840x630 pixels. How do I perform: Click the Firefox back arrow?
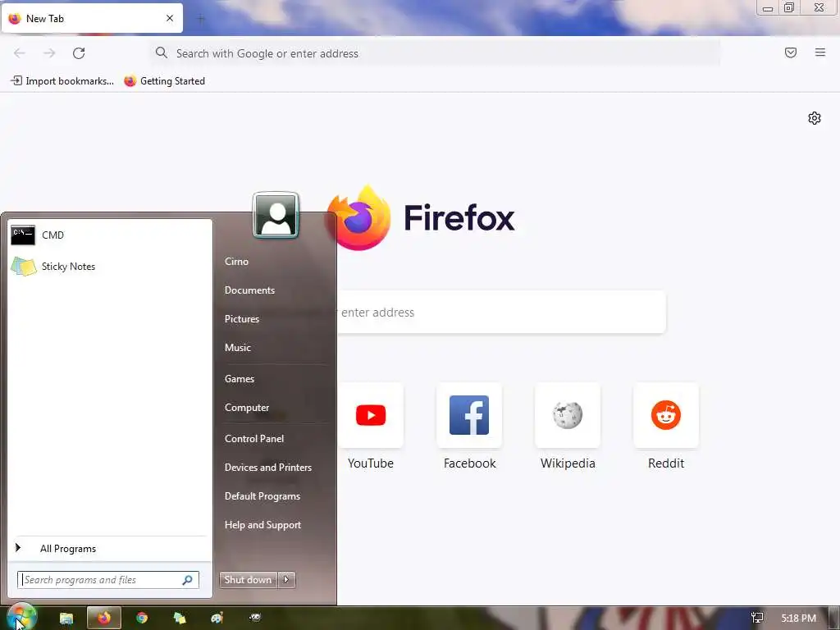click(x=20, y=53)
